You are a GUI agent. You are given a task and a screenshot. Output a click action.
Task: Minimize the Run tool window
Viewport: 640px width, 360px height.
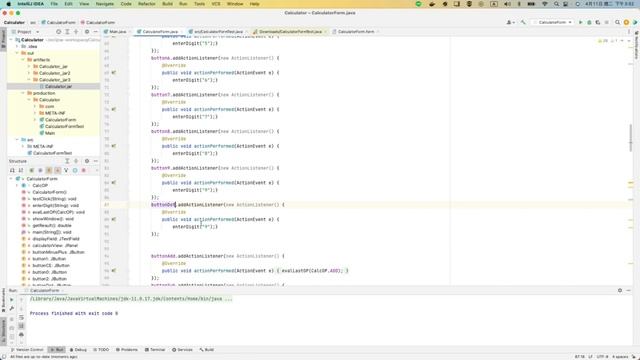[x=629, y=290]
